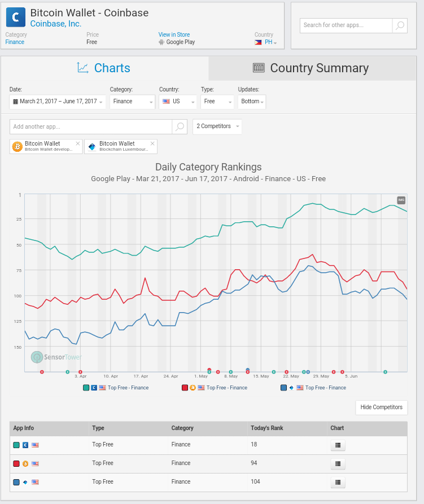Click the search magnifier beside other apps field
The width and height of the screenshot is (424, 504).
click(x=400, y=25)
